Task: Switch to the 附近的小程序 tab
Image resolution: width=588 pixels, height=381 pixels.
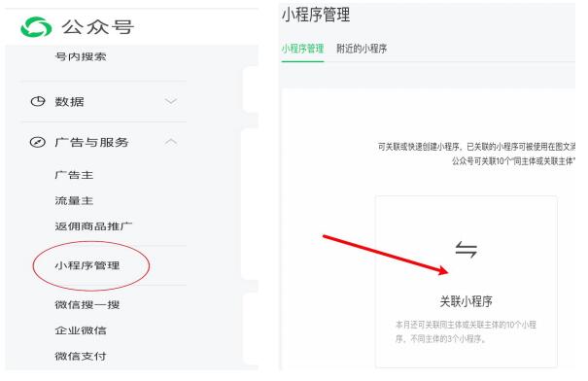Action: (x=362, y=49)
